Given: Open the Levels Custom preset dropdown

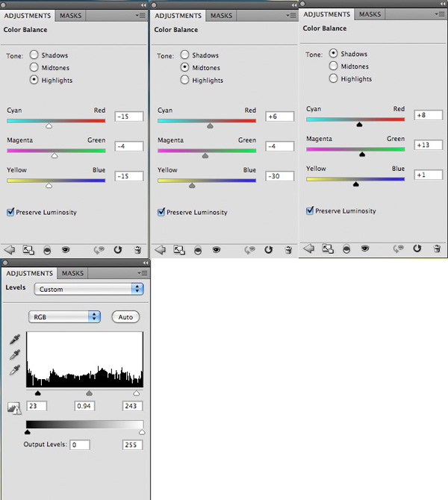Looking at the screenshot, I should [x=89, y=290].
